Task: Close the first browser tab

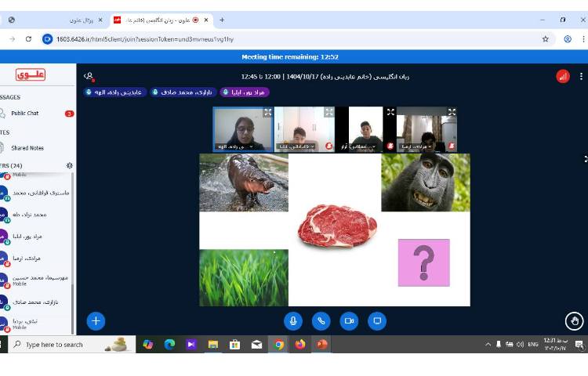Action: coord(100,20)
